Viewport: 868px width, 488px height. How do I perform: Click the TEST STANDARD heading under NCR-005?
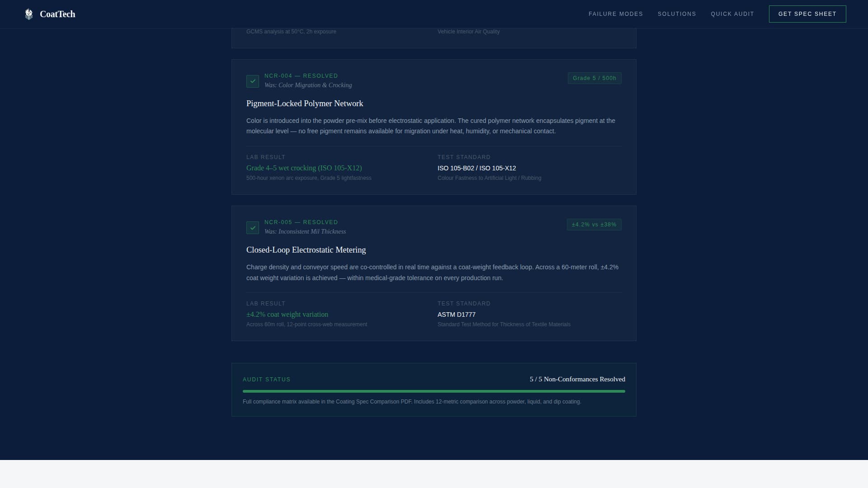click(464, 303)
